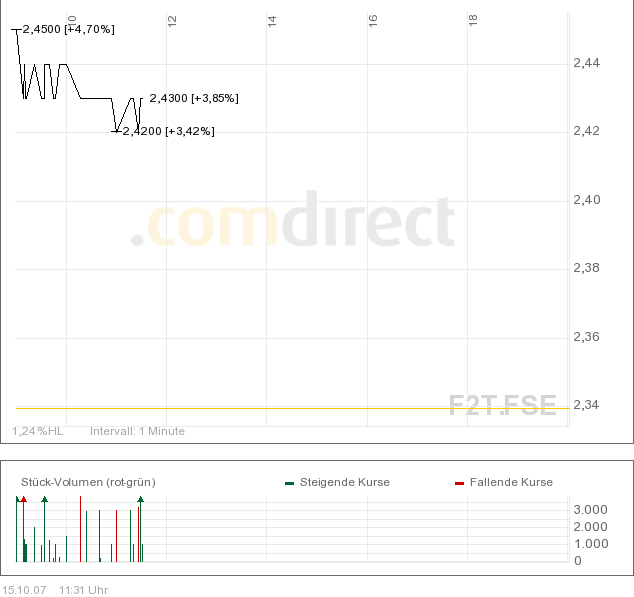Click the 16 hour mark on time axis
The image size is (634, 597).
[x=372, y=19]
